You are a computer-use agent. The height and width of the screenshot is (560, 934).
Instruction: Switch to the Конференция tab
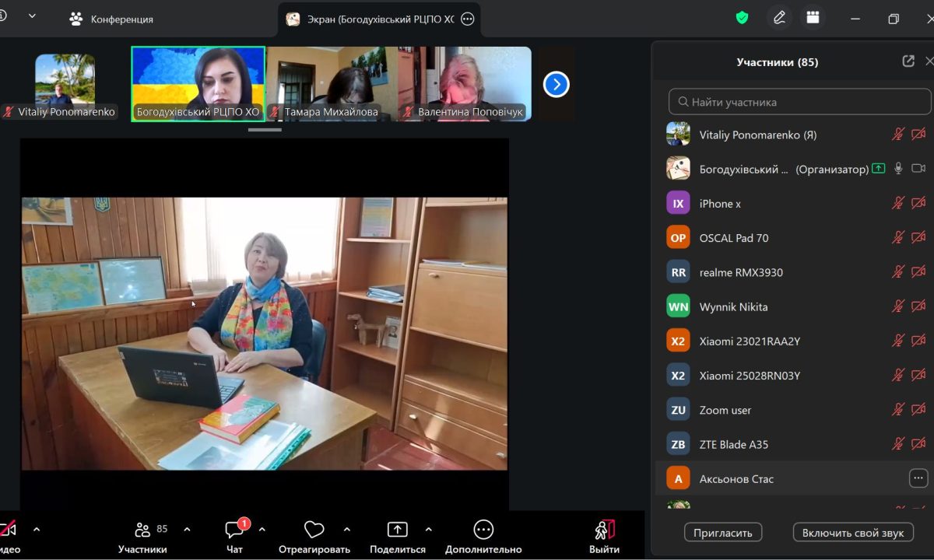pos(111,19)
